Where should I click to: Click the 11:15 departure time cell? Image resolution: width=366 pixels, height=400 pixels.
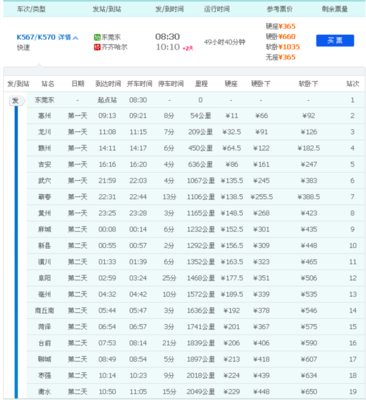(138, 132)
